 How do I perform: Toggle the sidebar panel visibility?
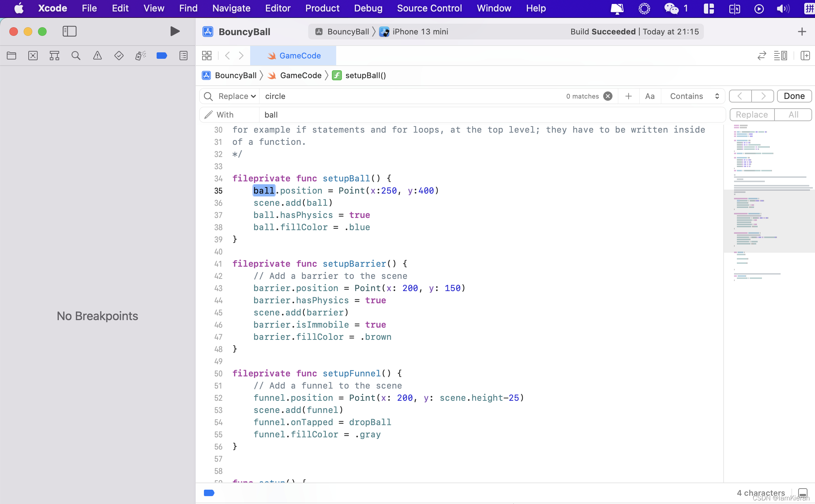(x=70, y=32)
